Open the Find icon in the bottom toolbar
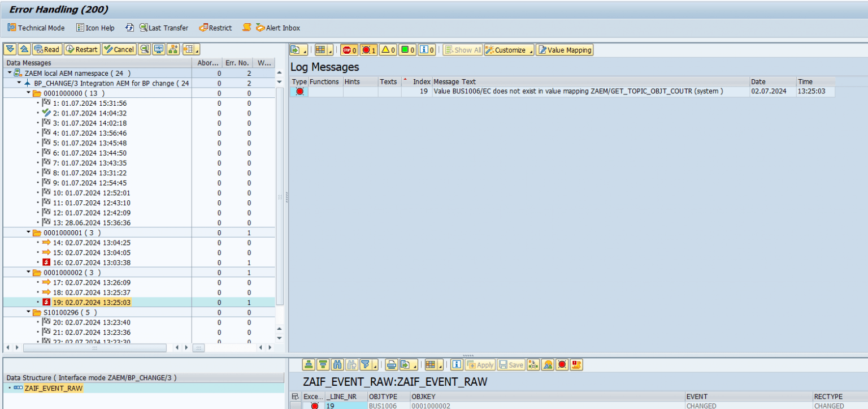This screenshot has width=868, height=409. pyautogui.click(x=337, y=365)
